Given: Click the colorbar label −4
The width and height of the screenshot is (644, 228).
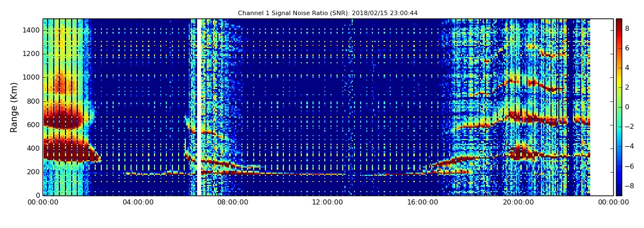Looking at the screenshot, I should pos(628,146).
